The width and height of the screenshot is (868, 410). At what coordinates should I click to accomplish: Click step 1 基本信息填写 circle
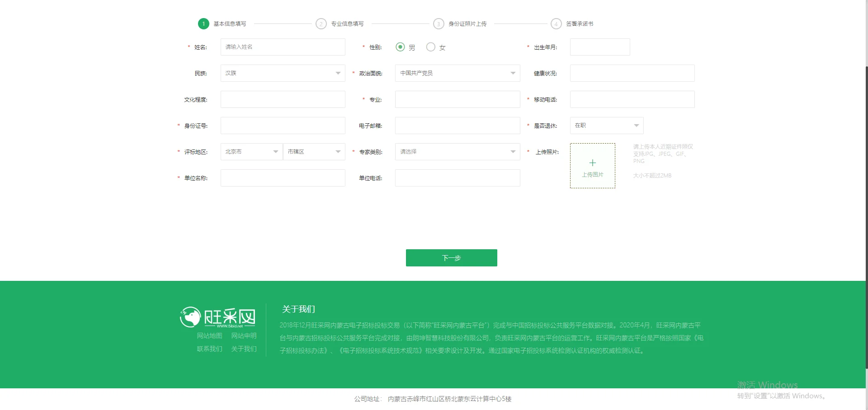(x=203, y=23)
